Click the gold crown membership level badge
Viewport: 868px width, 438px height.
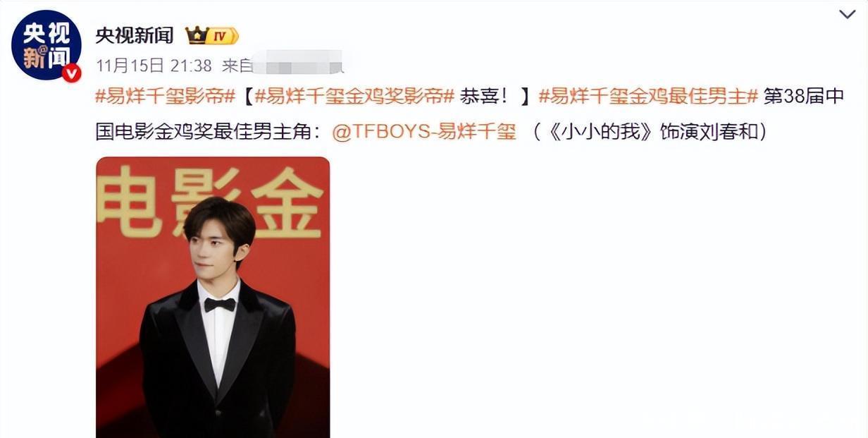(211, 35)
